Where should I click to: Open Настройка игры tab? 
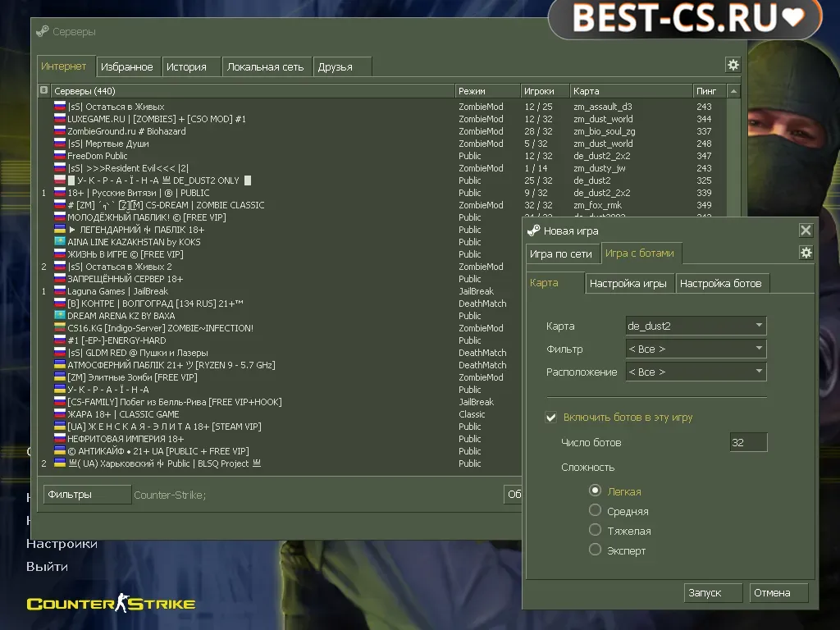point(628,283)
